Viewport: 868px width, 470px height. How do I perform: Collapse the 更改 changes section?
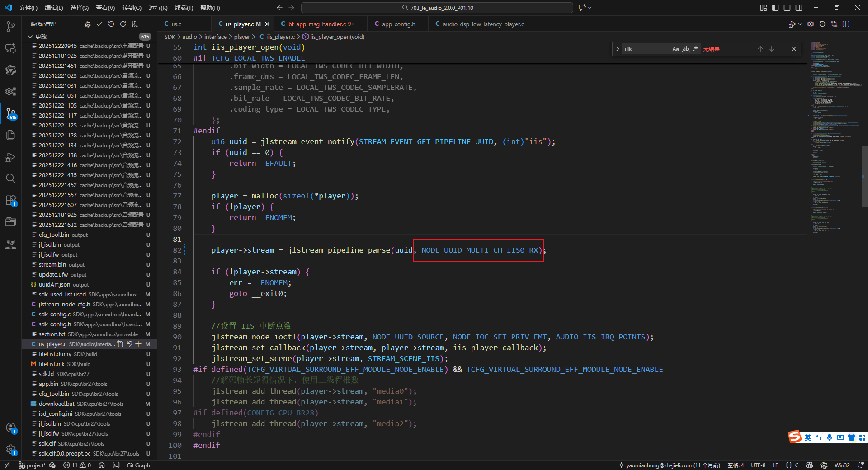point(30,37)
